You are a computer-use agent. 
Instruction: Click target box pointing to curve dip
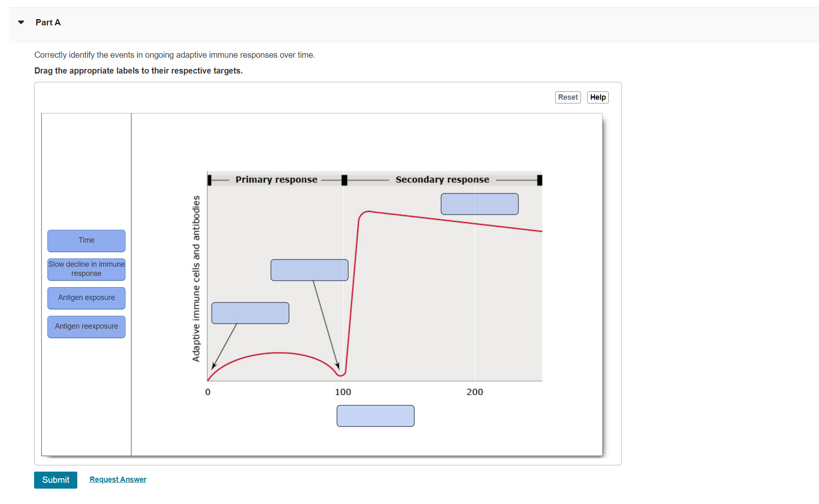[309, 270]
